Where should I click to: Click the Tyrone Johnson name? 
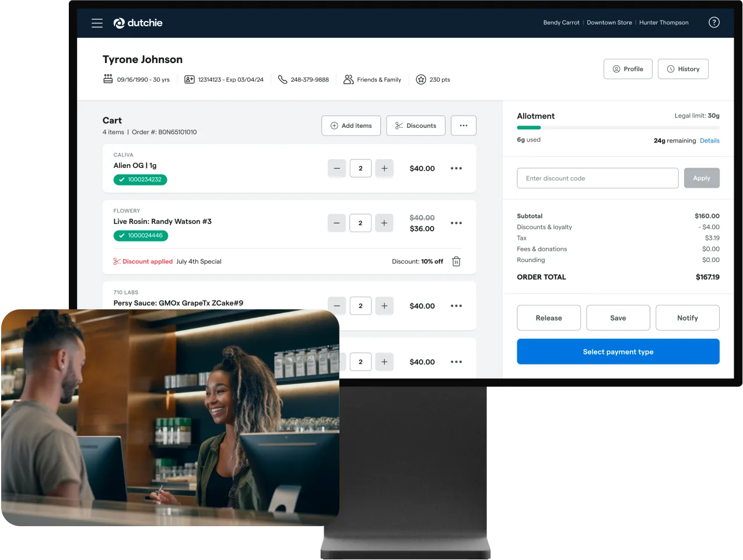click(x=142, y=60)
